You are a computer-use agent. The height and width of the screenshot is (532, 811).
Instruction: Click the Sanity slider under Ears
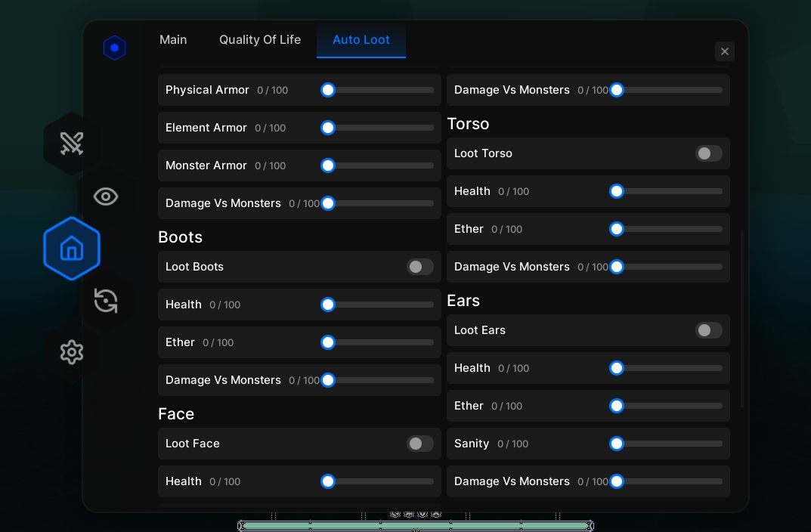(x=617, y=444)
